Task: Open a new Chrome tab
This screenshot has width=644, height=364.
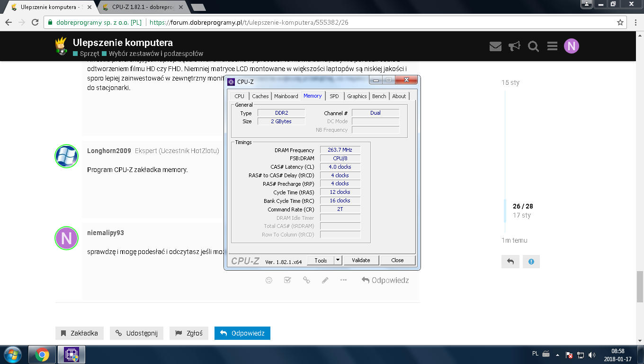Action: click(198, 8)
